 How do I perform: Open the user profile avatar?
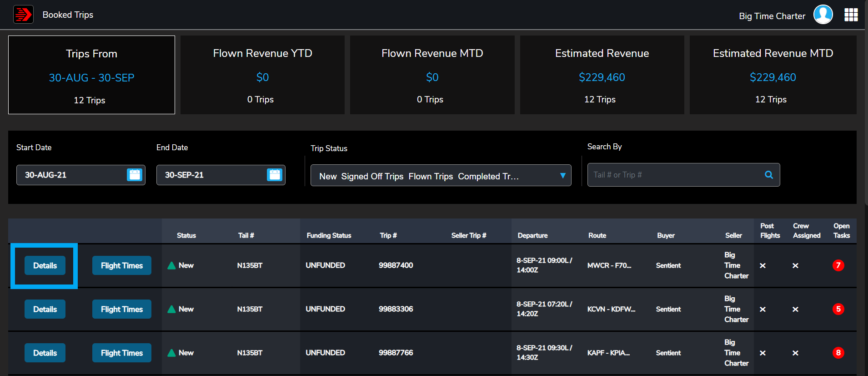pos(823,15)
